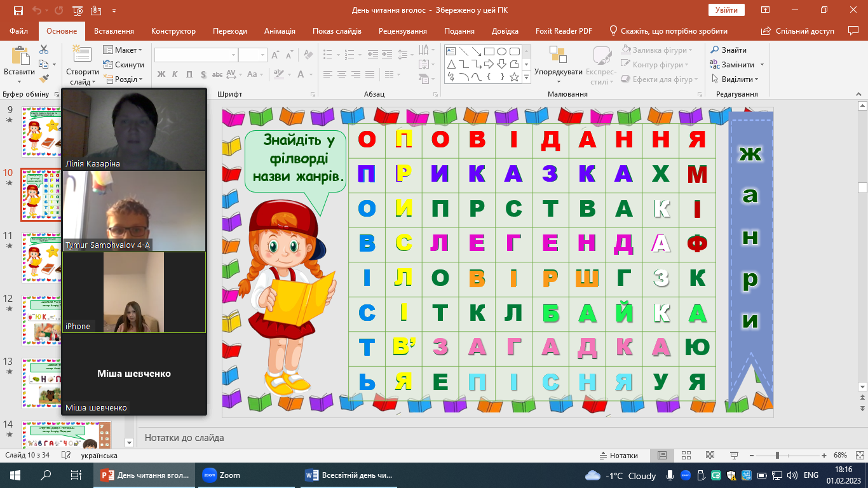Start slideshow from beginning via quick access icon

(x=78, y=11)
